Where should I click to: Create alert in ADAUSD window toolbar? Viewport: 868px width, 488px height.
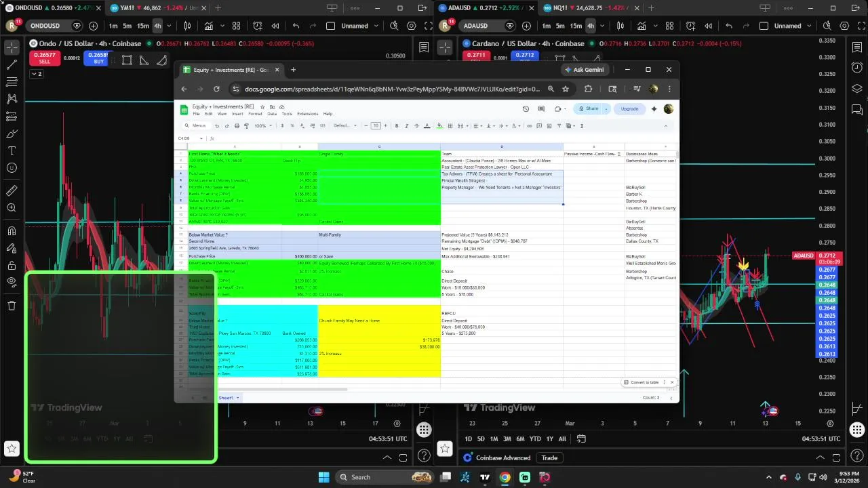pos(691,26)
